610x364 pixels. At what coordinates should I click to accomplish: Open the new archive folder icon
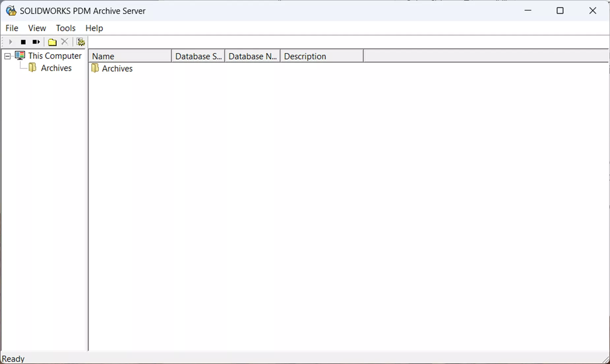(x=52, y=42)
